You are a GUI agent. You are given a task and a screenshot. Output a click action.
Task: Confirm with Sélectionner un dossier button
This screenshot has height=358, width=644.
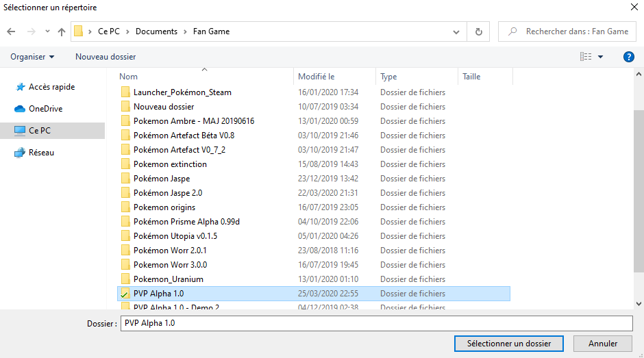point(509,344)
